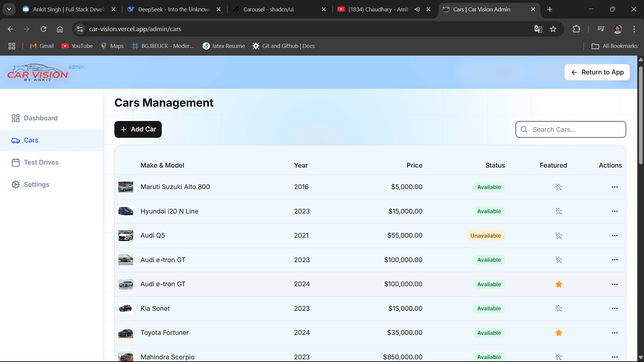Open All Bookmarks folder
Viewport: 644px width, 362px height.
click(x=614, y=46)
